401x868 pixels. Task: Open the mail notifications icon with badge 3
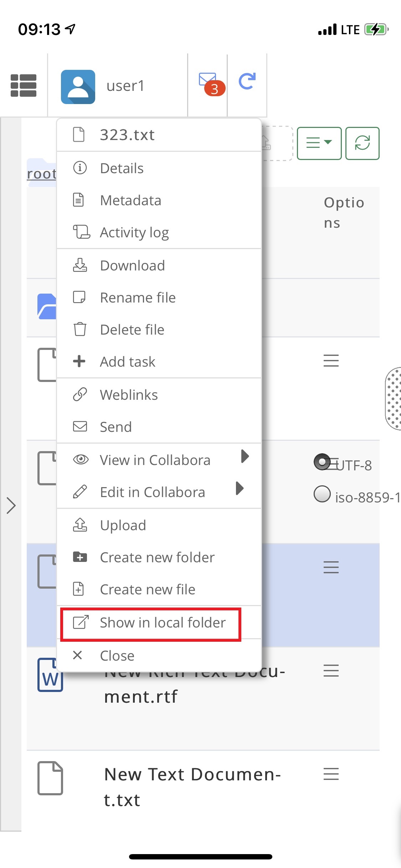[x=211, y=84]
